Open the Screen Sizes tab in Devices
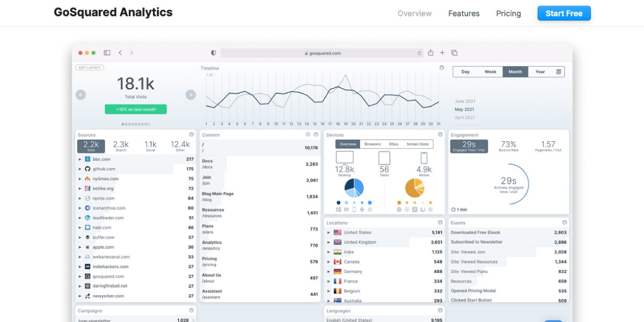This screenshot has width=644, height=322. tap(418, 144)
